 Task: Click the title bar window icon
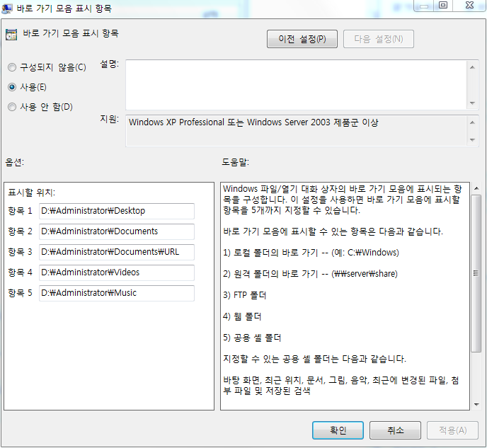7,8
